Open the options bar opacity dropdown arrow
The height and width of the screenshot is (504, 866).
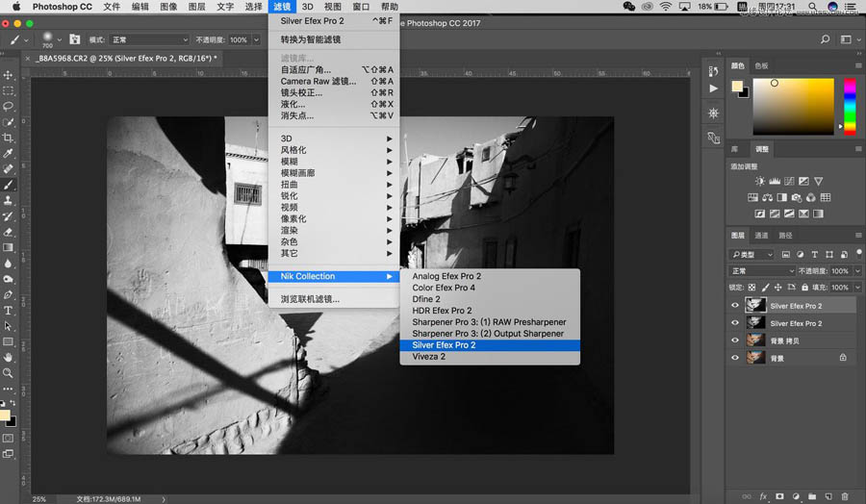pyautogui.click(x=256, y=39)
